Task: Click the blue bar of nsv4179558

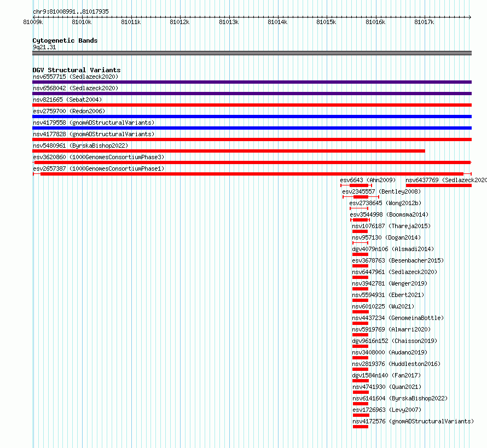Action: pyautogui.click(x=252, y=128)
